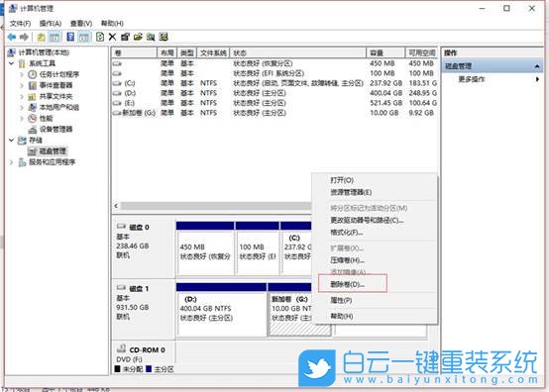Open the 文件(F) menu
This screenshot has width=549, height=392.
[x=20, y=23]
